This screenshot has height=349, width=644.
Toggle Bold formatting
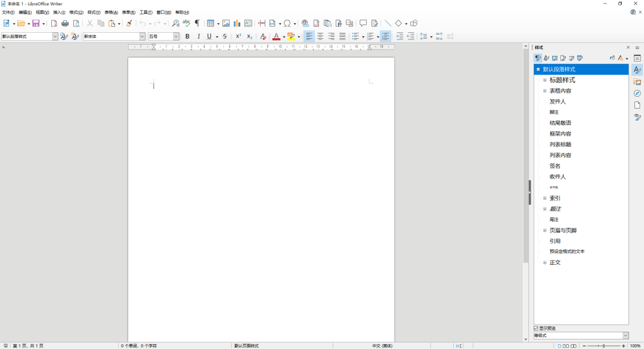coord(187,36)
